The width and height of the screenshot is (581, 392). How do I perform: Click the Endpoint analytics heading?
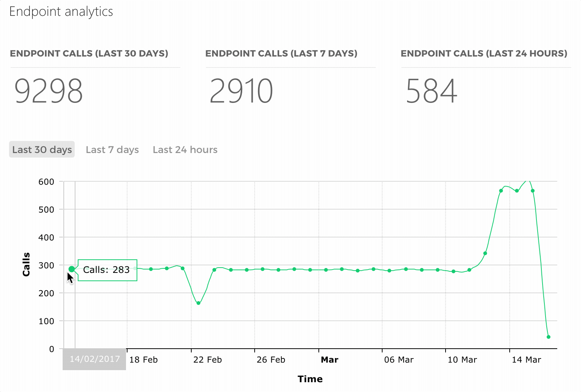click(61, 11)
